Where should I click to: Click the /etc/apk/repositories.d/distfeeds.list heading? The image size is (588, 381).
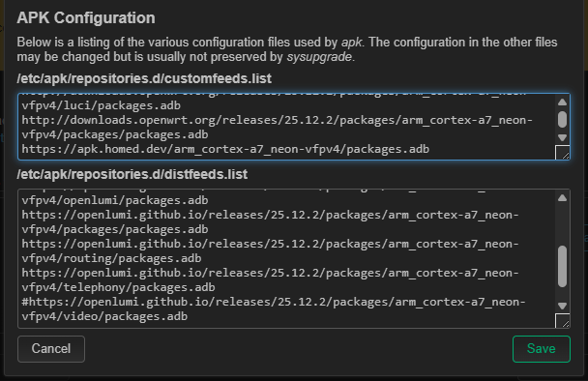[x=132, y=174]
